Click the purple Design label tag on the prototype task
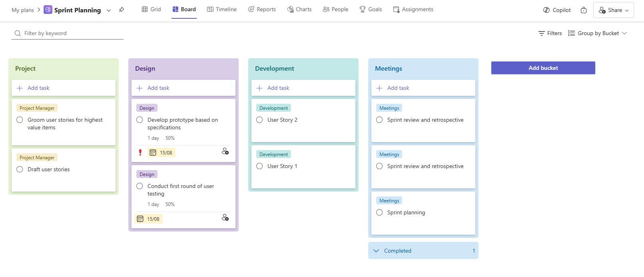Viewport: 644px width, 277px height. pos(147,108)
